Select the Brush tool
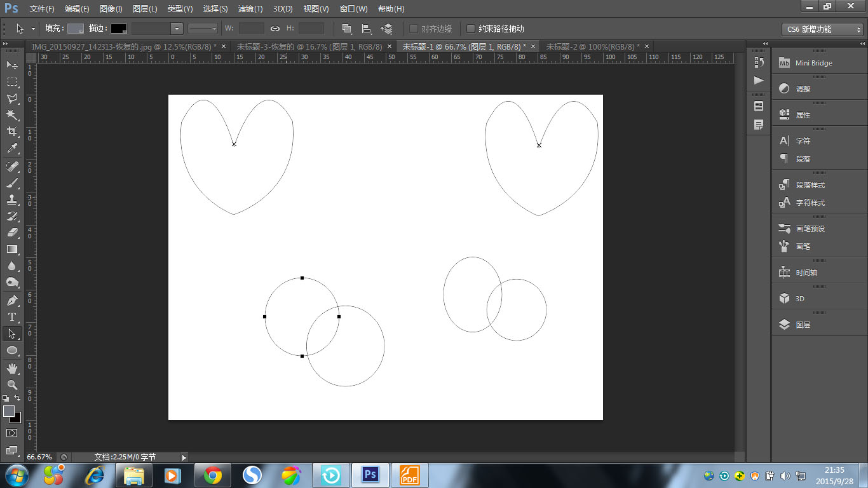Viewport: 868px width, 488px height. coord(12,183)
